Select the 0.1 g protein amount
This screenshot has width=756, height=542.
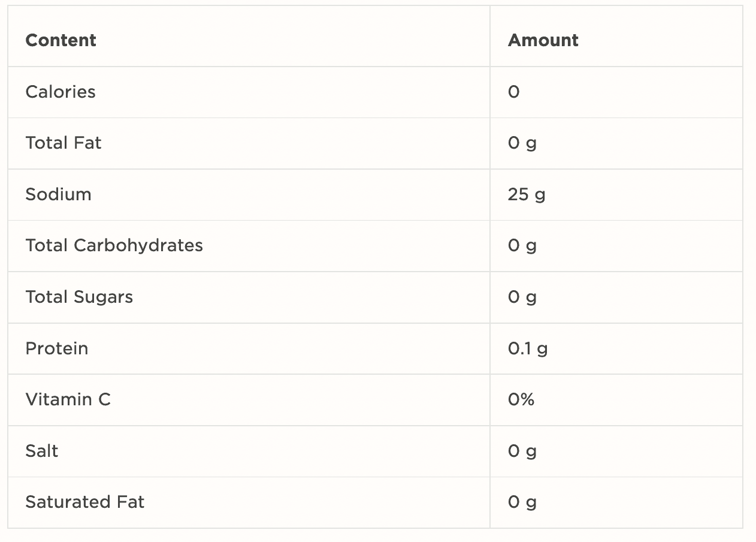pyautogui.click(x=528, y=349)
